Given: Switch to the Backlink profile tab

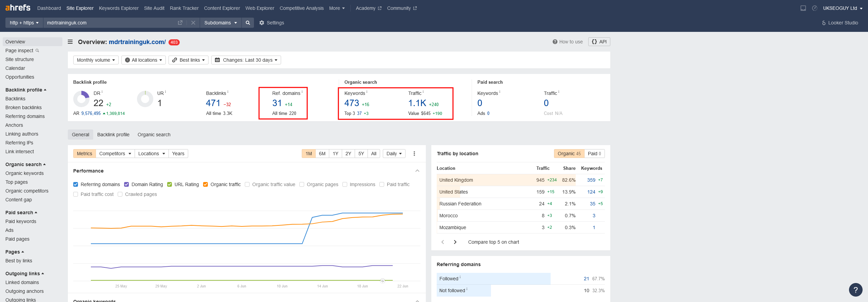Looking at the screenshot, I should coord(113,135).
